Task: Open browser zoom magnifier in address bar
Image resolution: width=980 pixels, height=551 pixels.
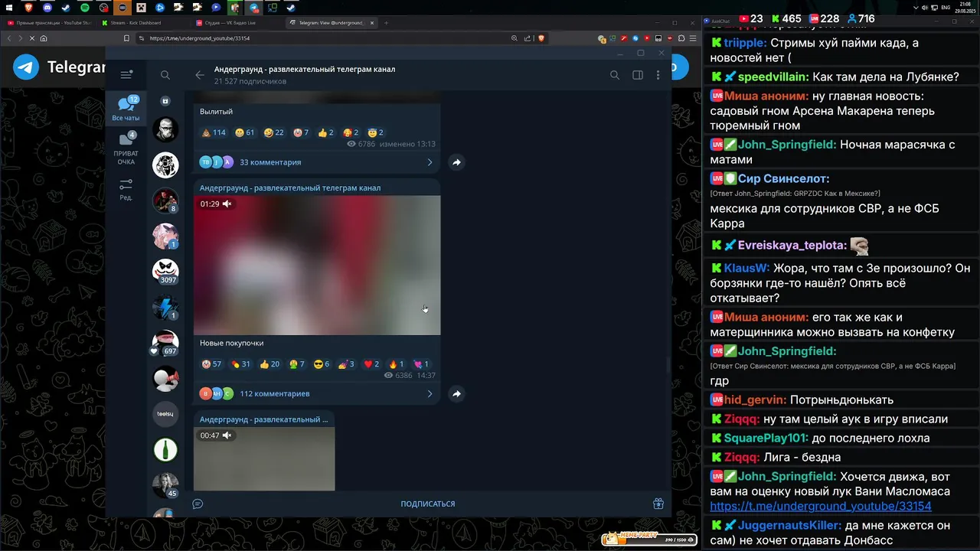Action: [x=514, y=38]
